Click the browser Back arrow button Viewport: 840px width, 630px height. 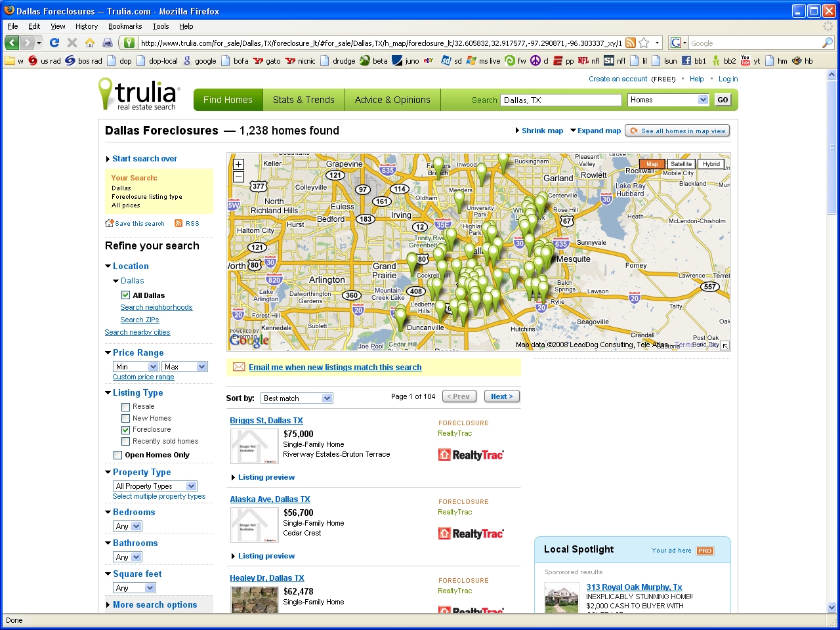tap(12, 43)
